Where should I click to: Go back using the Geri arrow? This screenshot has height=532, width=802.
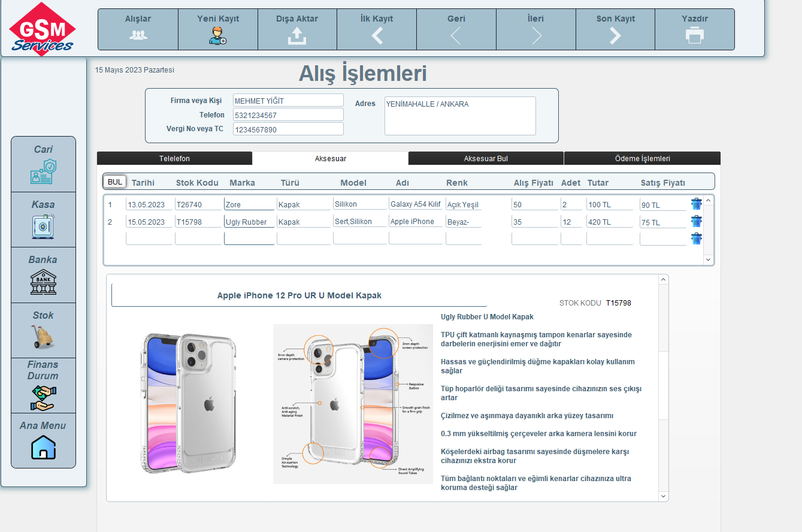pos(456,36)
